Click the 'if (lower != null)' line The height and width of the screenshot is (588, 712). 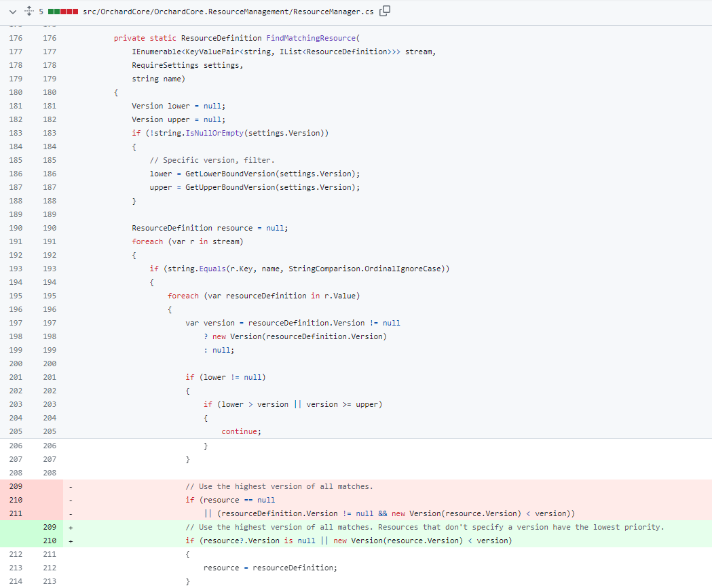tap(225, 378)
